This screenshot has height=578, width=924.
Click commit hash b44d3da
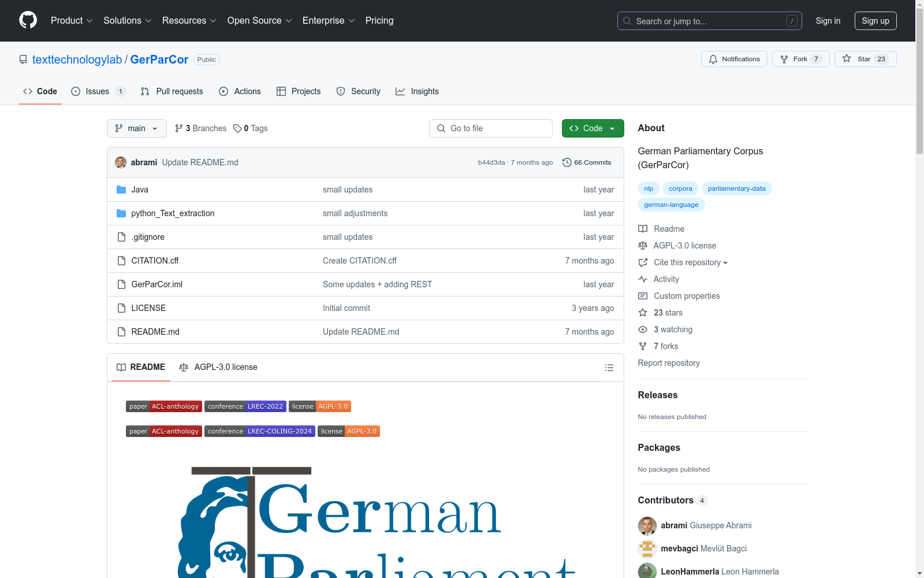[491, 162]
